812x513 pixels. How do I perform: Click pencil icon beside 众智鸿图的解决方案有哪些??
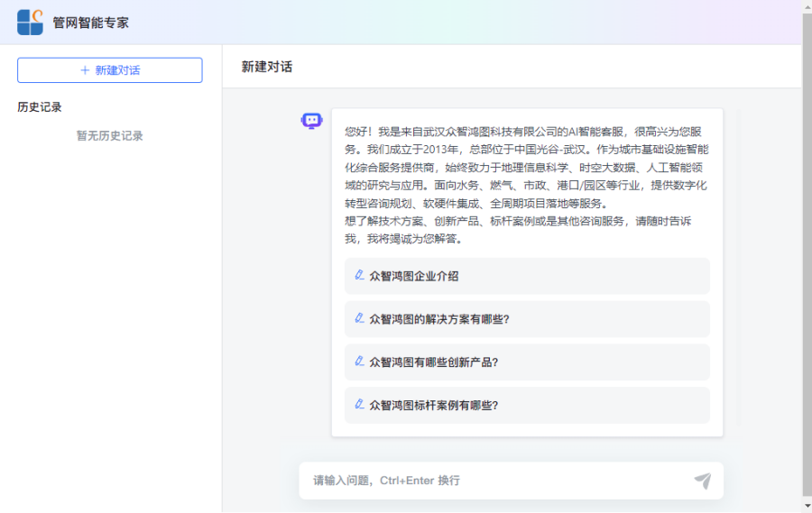coord(359,318)
